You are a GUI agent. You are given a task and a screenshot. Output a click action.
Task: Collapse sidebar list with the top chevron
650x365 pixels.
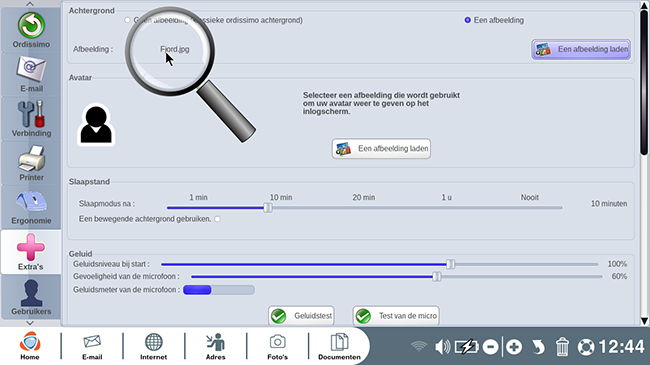(30, 4)
